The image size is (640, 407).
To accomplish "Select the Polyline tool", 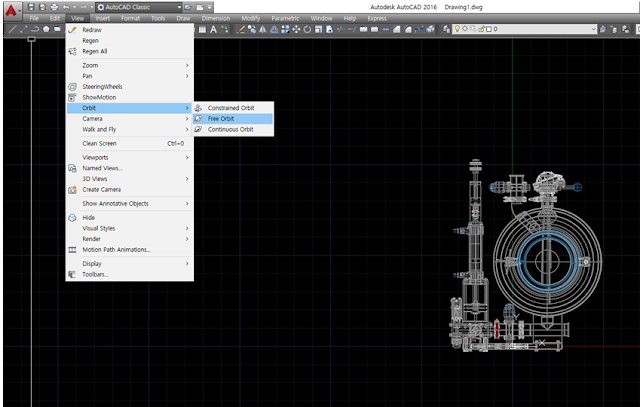I will (x=35, y=29).
